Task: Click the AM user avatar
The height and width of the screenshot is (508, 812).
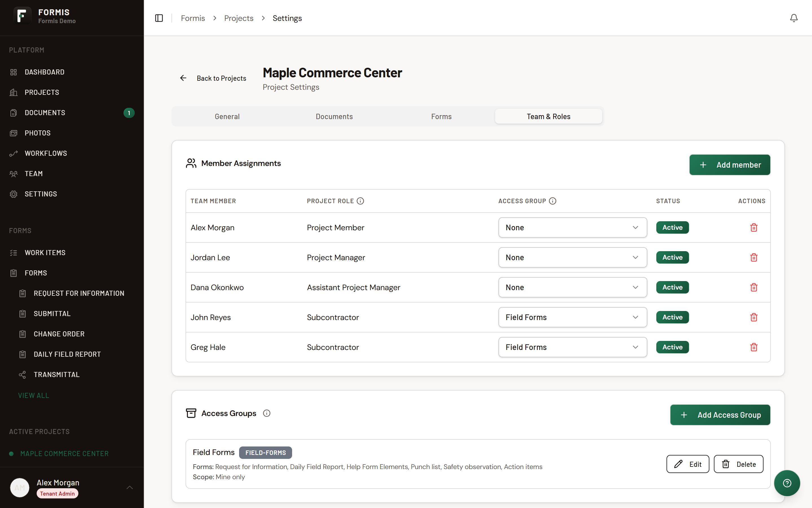Action: (x=20, y=487)
